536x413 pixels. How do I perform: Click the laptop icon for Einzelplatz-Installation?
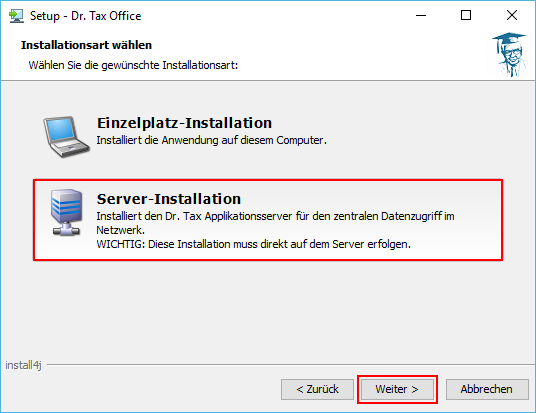(66, 137)
